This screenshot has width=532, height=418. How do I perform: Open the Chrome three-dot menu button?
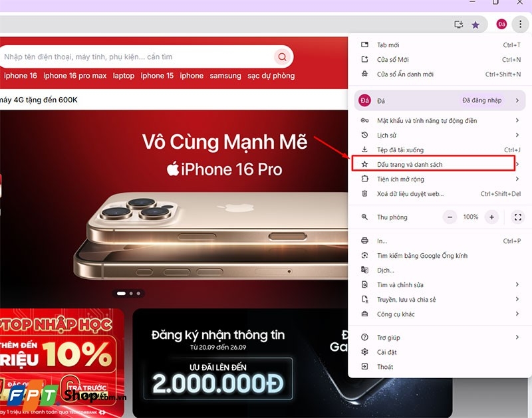(x=520, y=24)
